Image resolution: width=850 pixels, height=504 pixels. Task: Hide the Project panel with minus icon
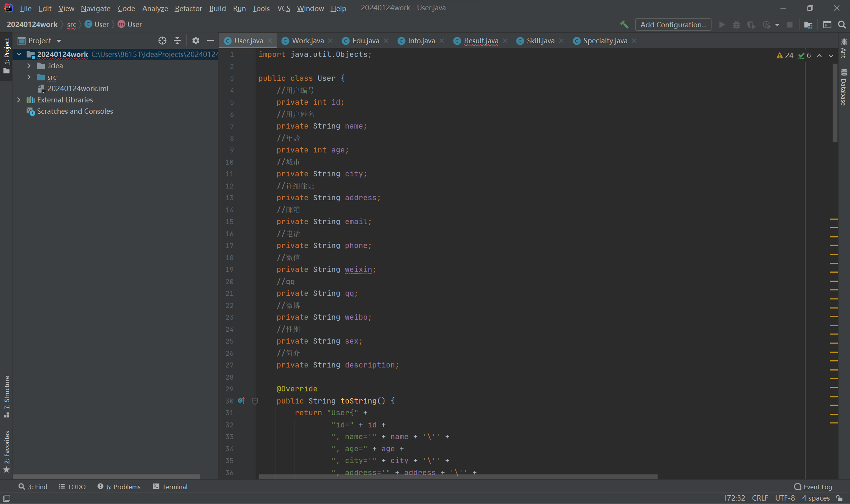(211, 41)
